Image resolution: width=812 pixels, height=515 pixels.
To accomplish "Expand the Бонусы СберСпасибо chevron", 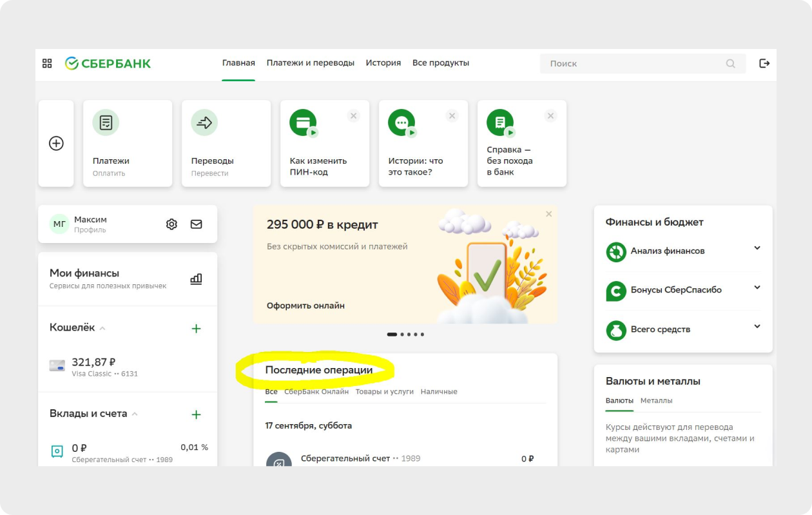I will pos(757,287).
